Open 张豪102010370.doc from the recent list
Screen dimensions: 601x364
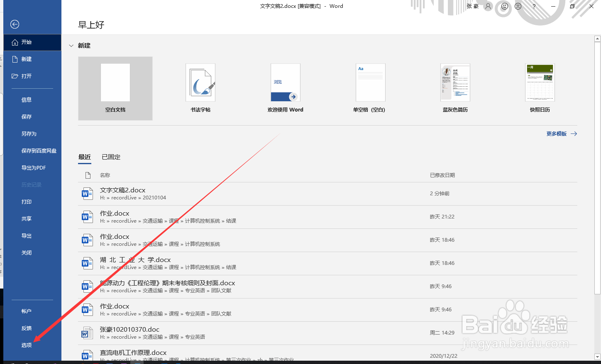pos(327,333)
